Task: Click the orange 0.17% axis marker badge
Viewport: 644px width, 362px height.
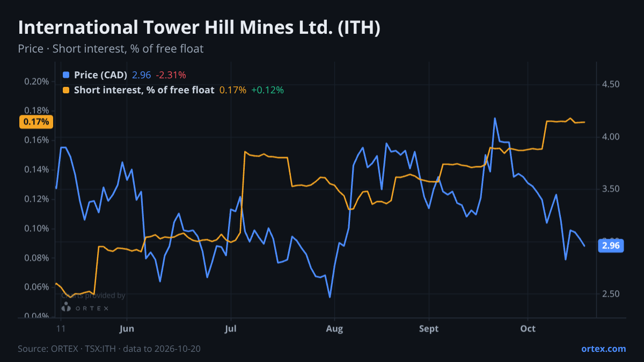Action: [36, 122]
